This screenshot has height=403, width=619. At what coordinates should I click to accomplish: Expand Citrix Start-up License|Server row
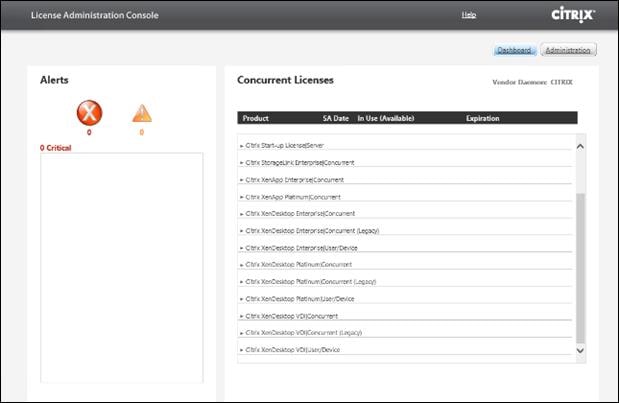point(405,146)
